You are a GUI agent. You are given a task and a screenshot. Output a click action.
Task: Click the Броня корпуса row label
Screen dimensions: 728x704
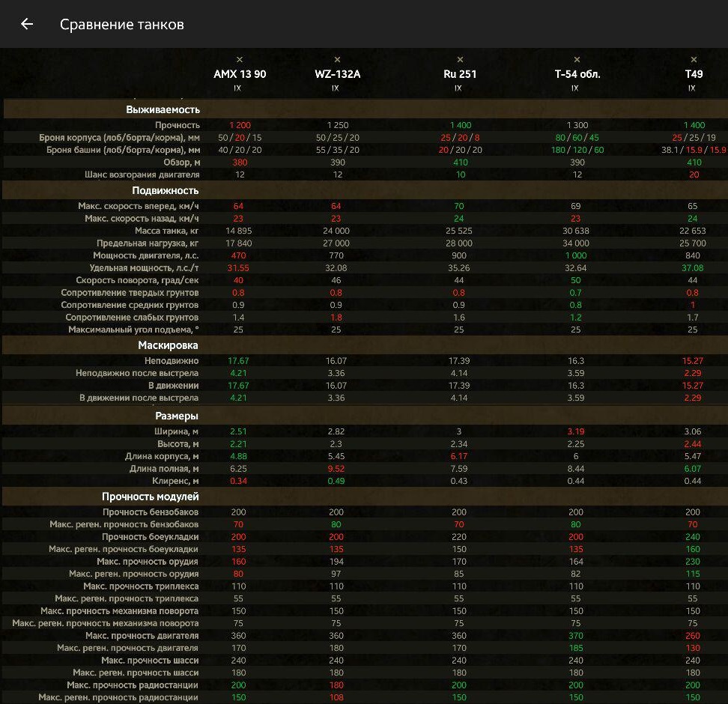[119, 138]
